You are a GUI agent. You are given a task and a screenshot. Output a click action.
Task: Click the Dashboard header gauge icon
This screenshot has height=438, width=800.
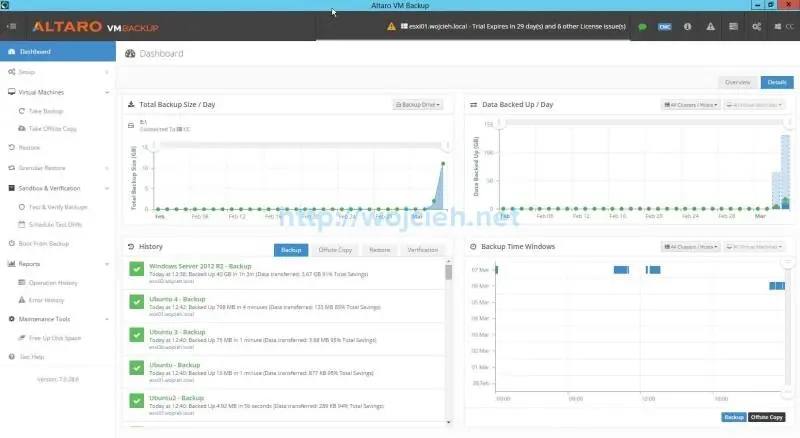coord(130,54)
